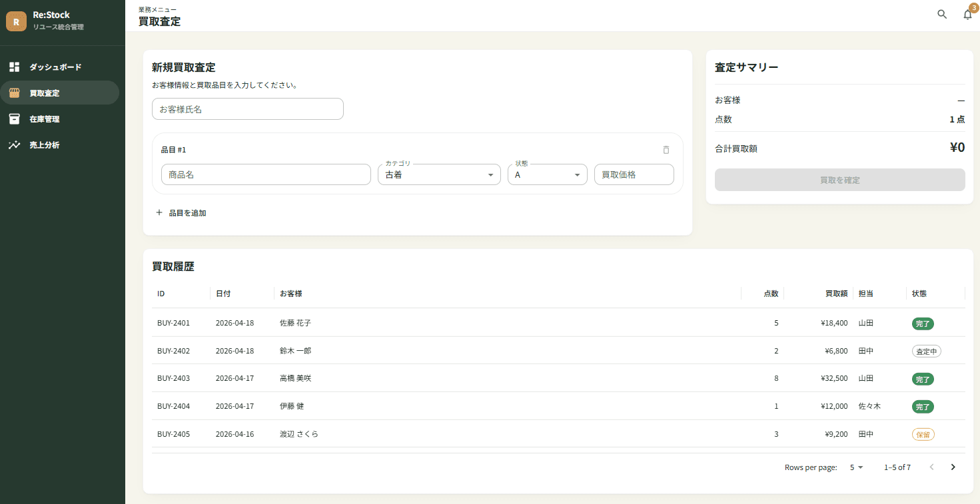Image resolution: width=980 pixels, height=504 pixels.
Task: Focus the お客様氏名 input field
Action: [x=248, y=109]
